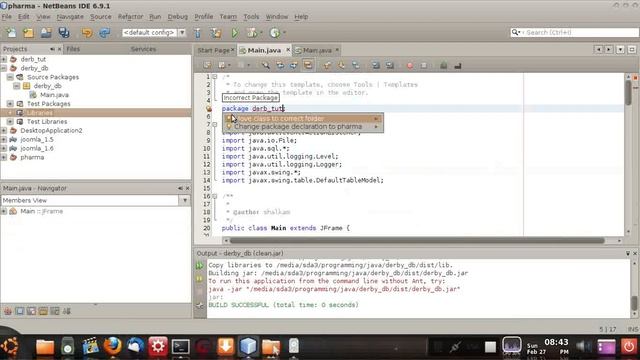This screenshot has height=360, width=640.
Task: Open the Source menu
Action: [x=100, y=17]
